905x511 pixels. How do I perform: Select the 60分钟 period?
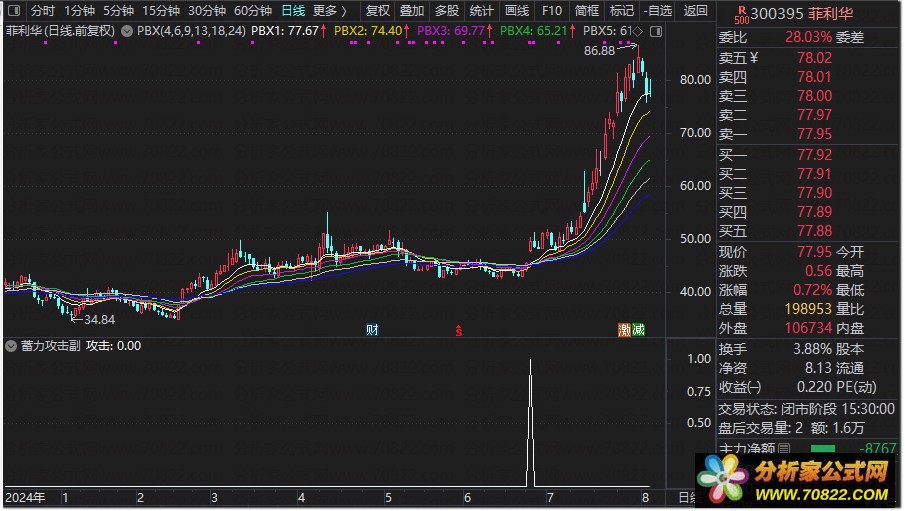[253, 10]
